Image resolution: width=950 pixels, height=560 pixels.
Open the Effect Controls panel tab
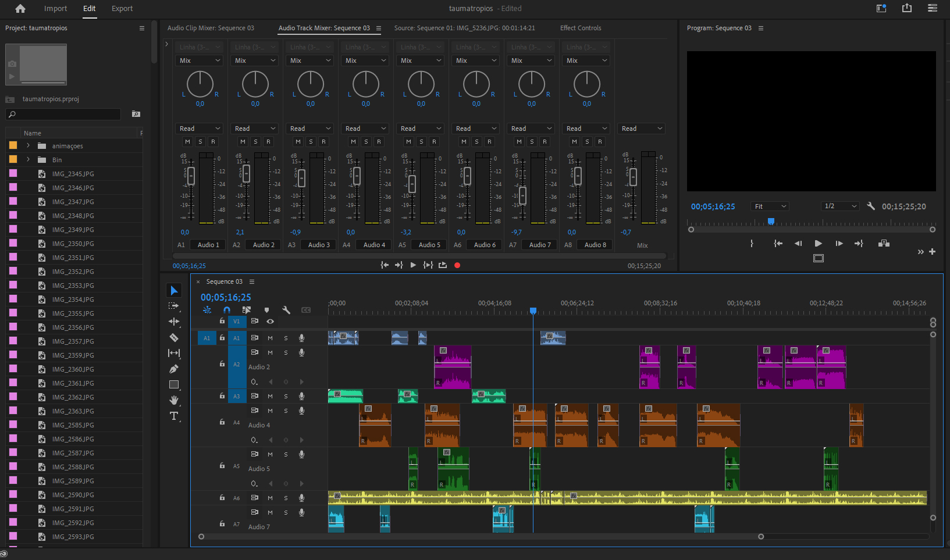coord(580,28)
